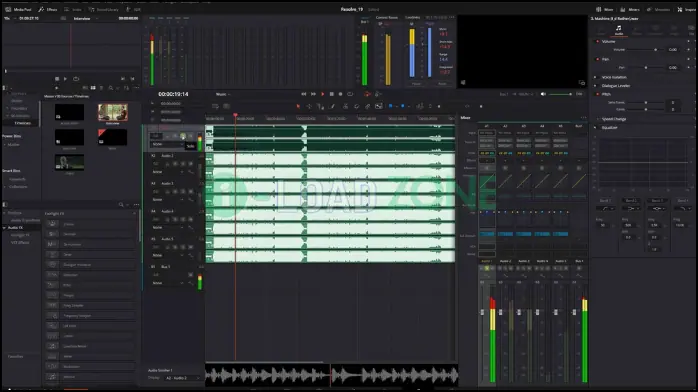The height and width of the screenshot is (392, 698).
Task: Toggle Solo on track A2 Audio 2
Action: tap(183, 164)
